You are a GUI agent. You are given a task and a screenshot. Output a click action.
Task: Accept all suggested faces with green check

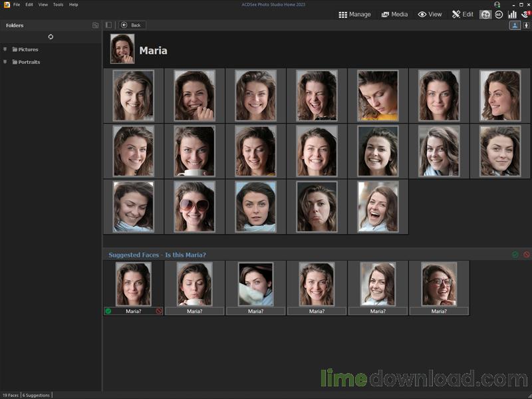515,255
